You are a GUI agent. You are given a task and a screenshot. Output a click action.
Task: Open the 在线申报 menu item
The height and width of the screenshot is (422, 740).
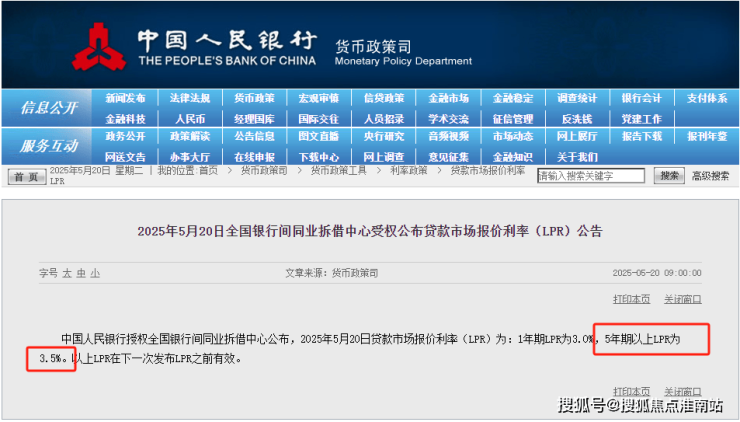(x=254, y=157)
